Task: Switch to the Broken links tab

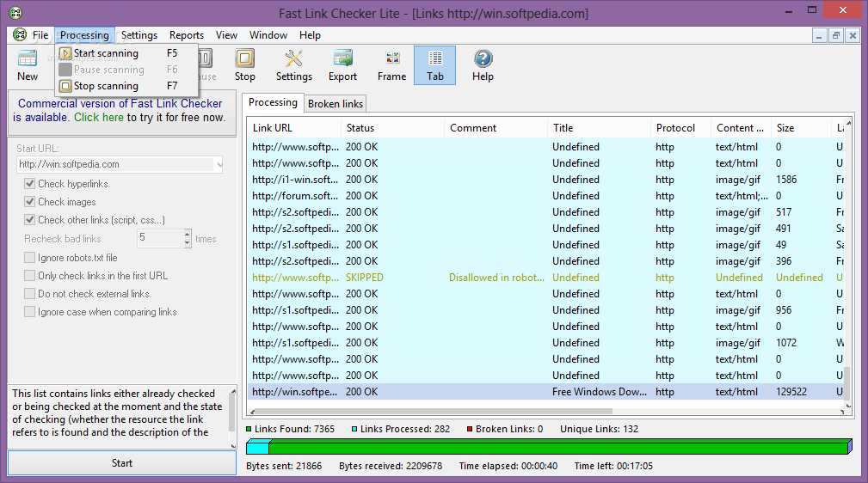Action: tap(336, 103)
